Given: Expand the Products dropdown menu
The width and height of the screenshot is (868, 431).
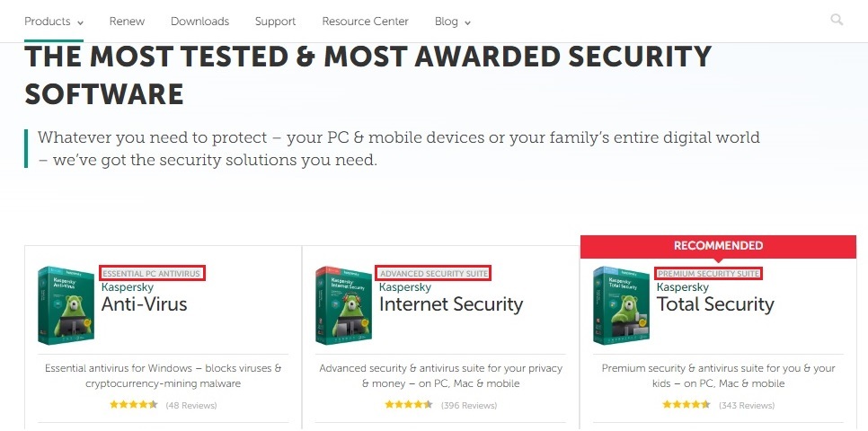Looking at the screenshot, I should [54, 21].
